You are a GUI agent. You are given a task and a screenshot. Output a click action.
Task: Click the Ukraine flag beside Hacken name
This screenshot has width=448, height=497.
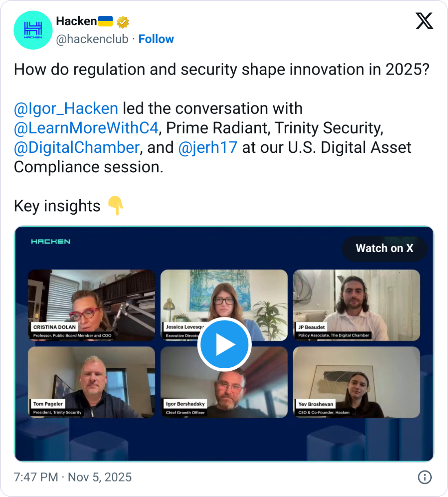[x=105, y=21]
